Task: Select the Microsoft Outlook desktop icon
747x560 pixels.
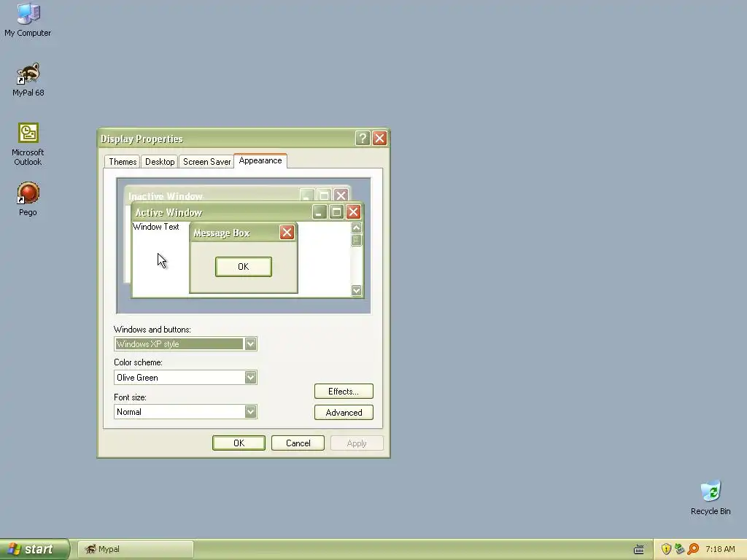Action: point(28,144)
